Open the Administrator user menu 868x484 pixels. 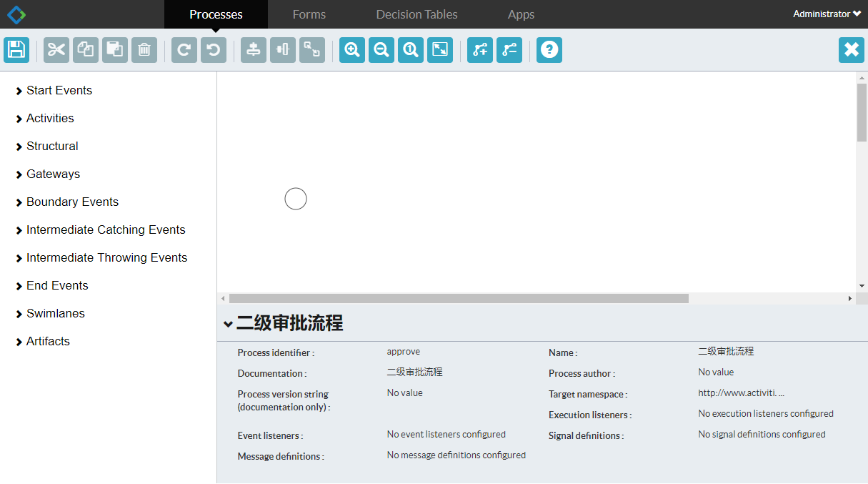click(x=827, y=14)
